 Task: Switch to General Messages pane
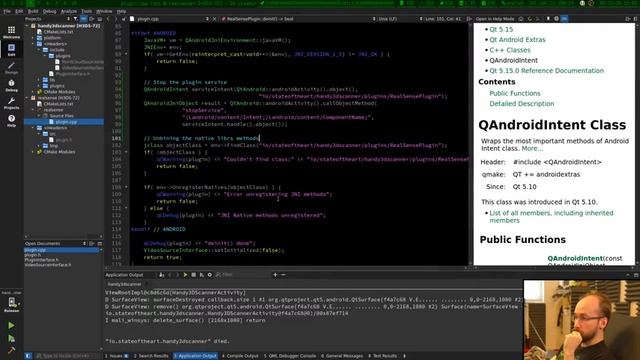[342, 356]
